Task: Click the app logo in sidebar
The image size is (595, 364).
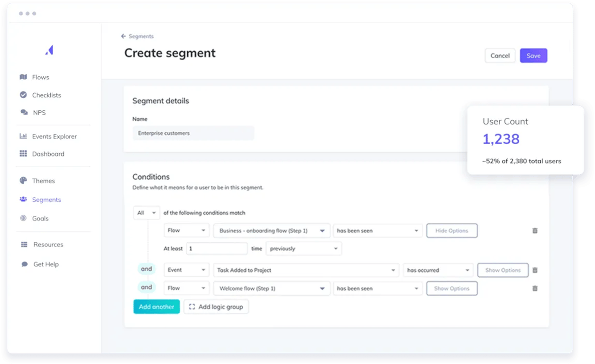Action: tap(49, 50)
